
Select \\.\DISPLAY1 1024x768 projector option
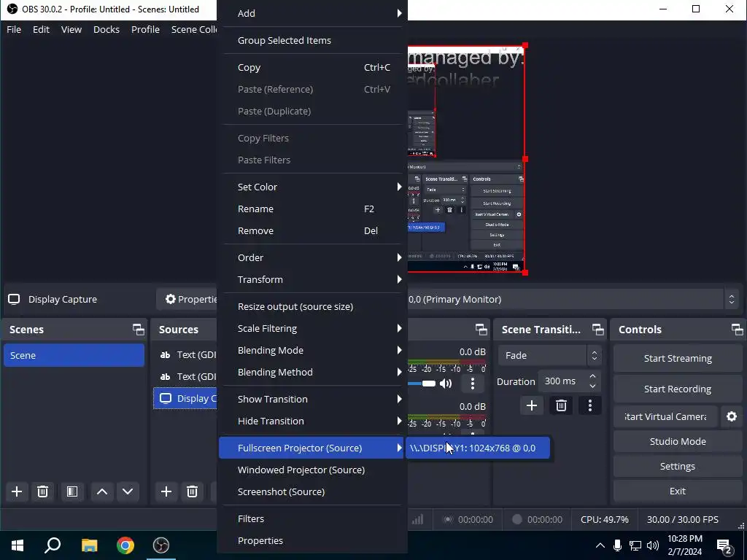coord(478,448)
